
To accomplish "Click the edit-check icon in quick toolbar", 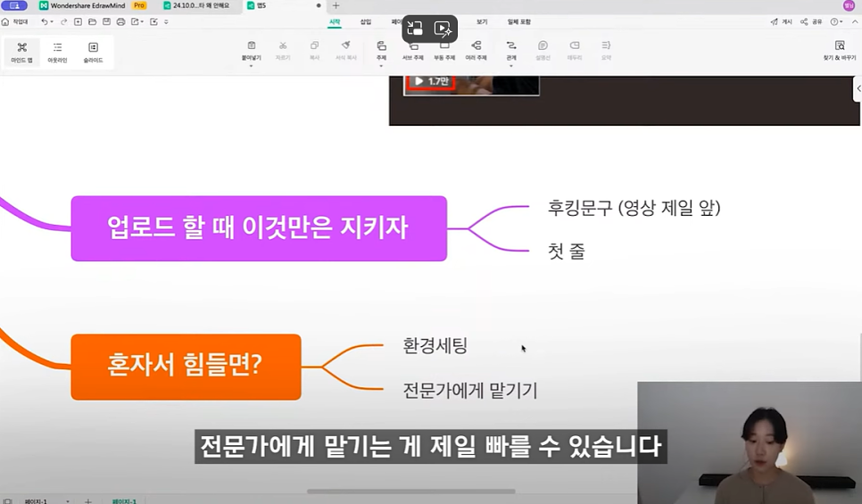I will (x=153, y=21).
